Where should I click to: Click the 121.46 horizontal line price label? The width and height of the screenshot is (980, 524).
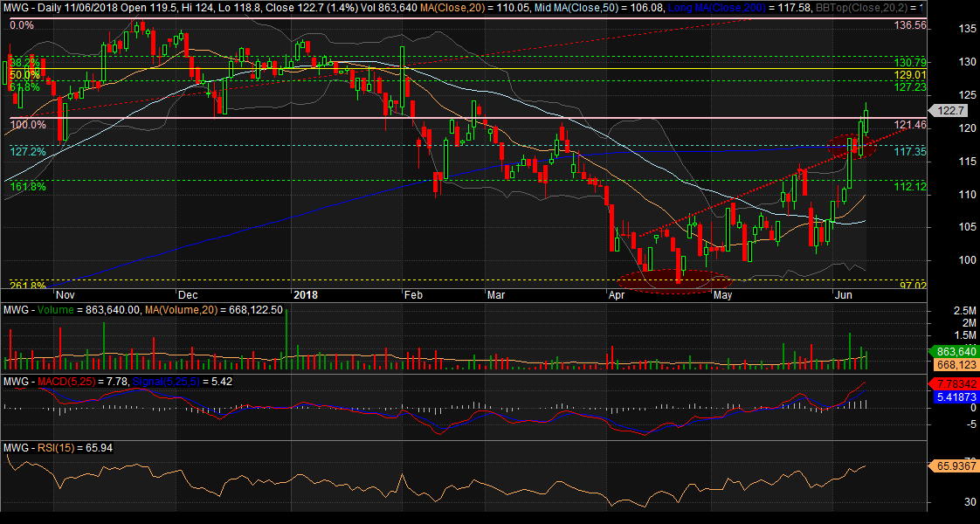click(x=910, y=125)
